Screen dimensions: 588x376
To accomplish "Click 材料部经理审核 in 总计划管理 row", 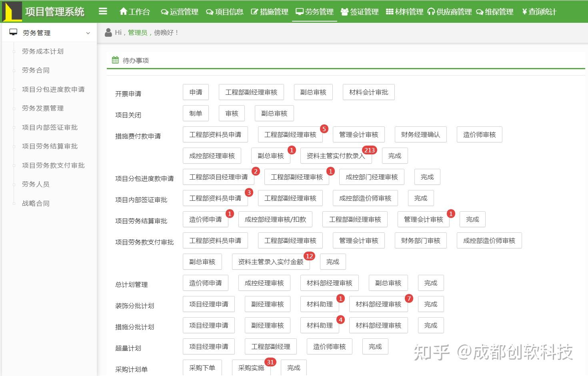I will pos(330,283).
